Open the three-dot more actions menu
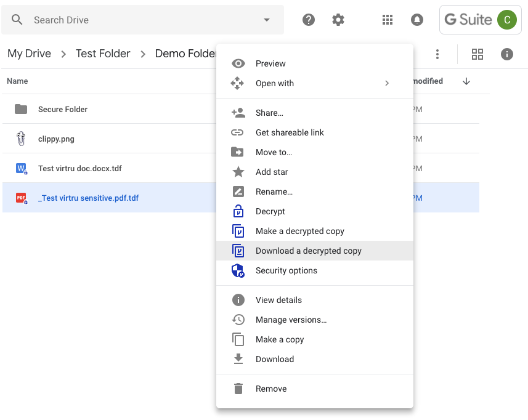 point(437,54)
